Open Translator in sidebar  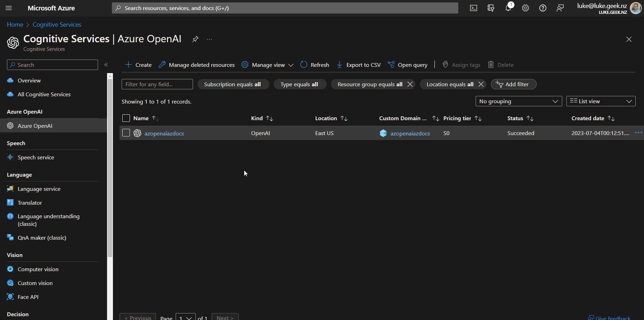tap(30, 203)
